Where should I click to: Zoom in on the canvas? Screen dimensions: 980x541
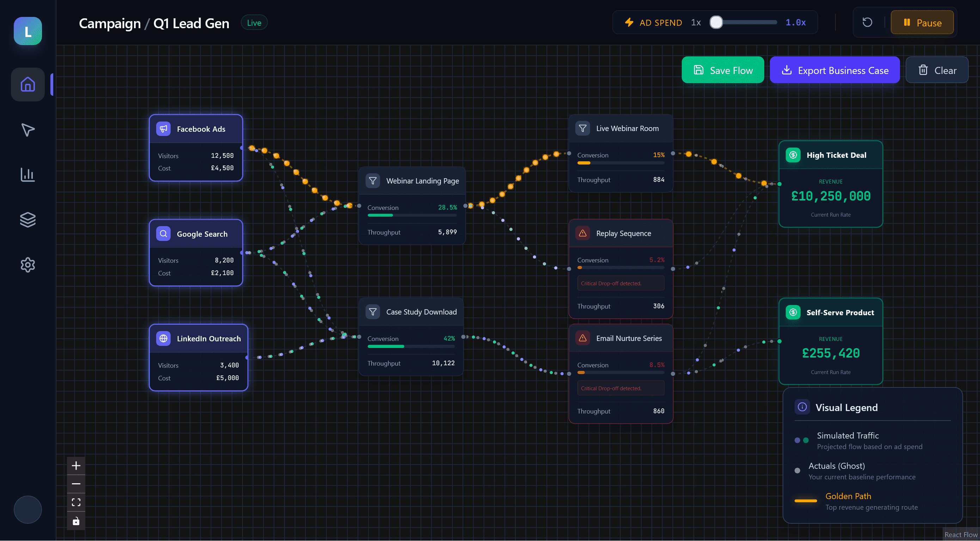click(76, 465)
